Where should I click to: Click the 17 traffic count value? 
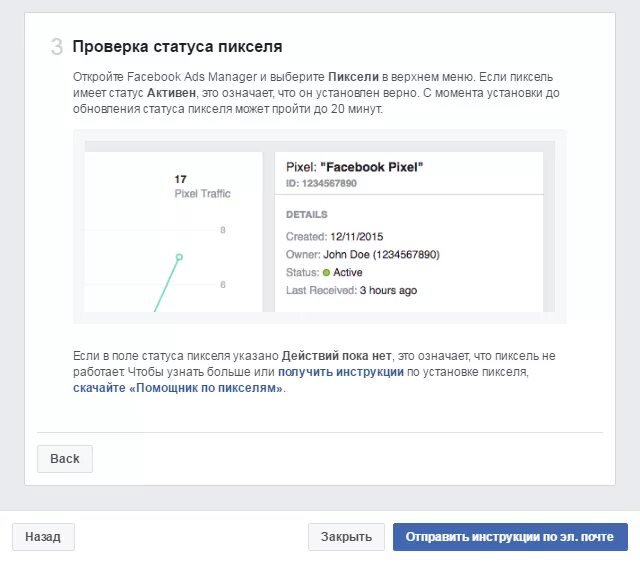click(x=180, y=179)
